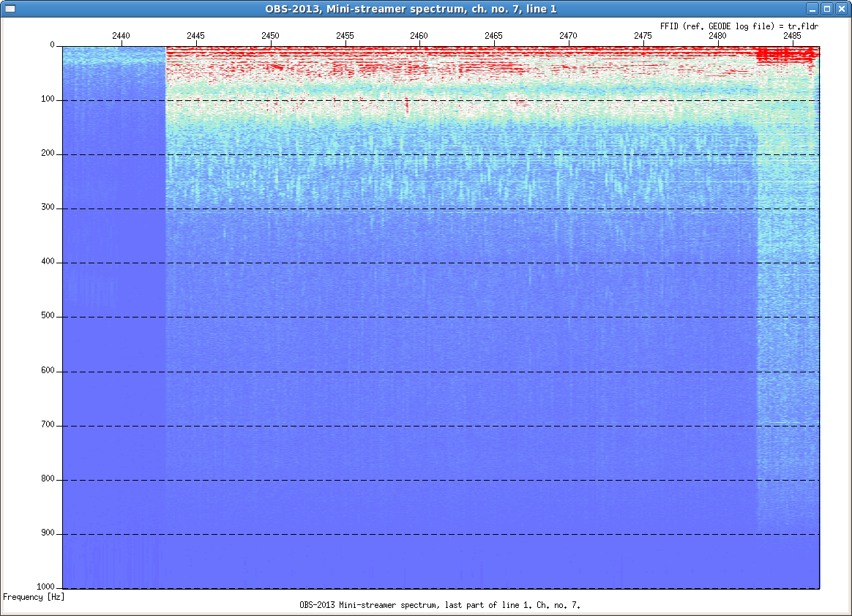The width and height of the screenshot is (852, 616).
Task: Select the 900 Hz frequency axis label
Action: (x=48, y=534)
